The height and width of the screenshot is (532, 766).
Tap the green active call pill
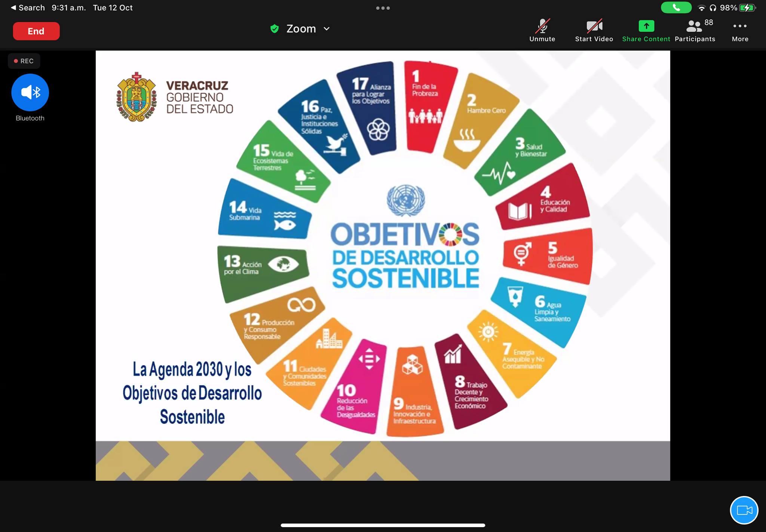[x=675, y=7]
